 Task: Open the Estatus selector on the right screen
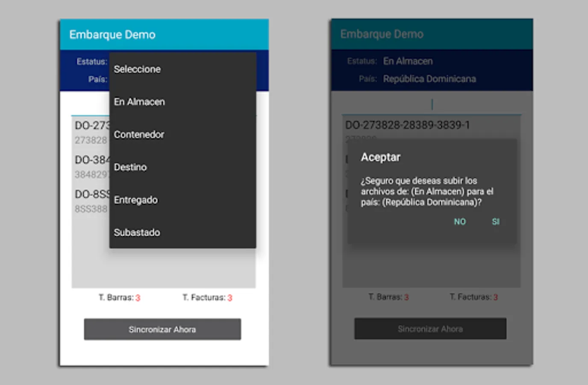pos(408,61)
